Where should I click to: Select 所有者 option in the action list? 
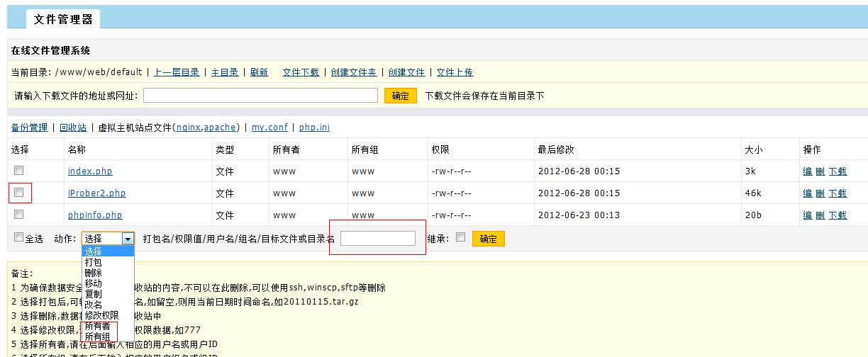(x=97, y=326)
